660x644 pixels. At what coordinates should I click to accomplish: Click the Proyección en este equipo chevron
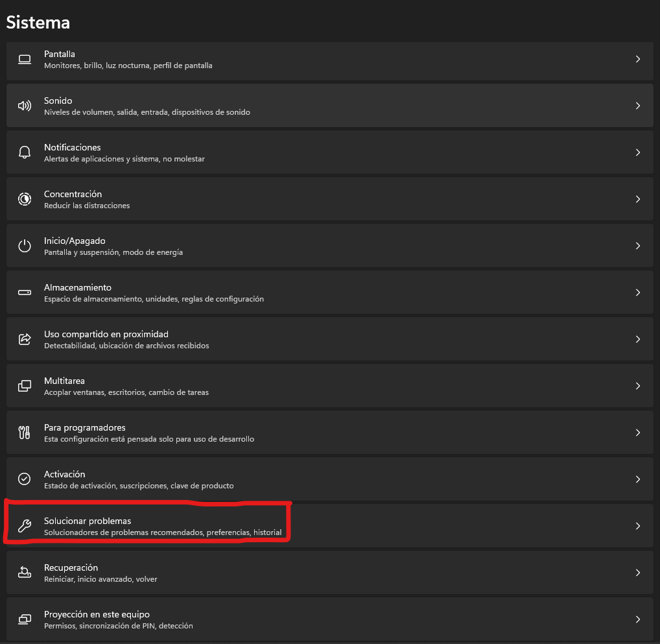[638, 619]
